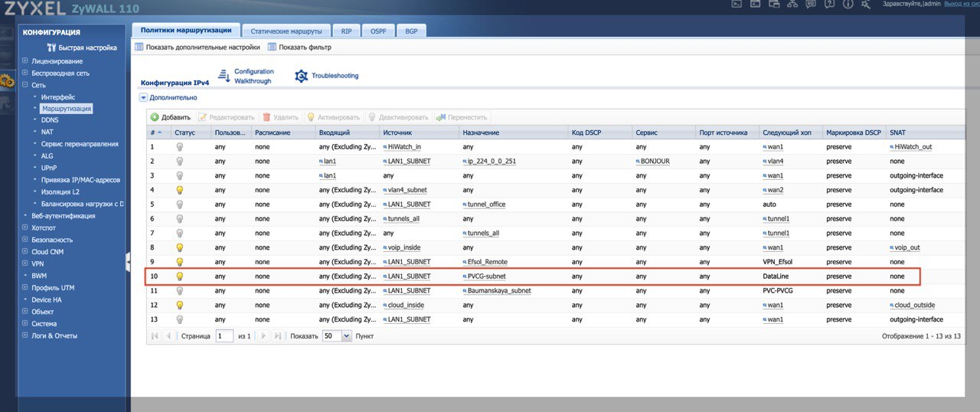This screenshot has width=980, height=412.
Task: Click the page number input field
Action: point(224,336)
